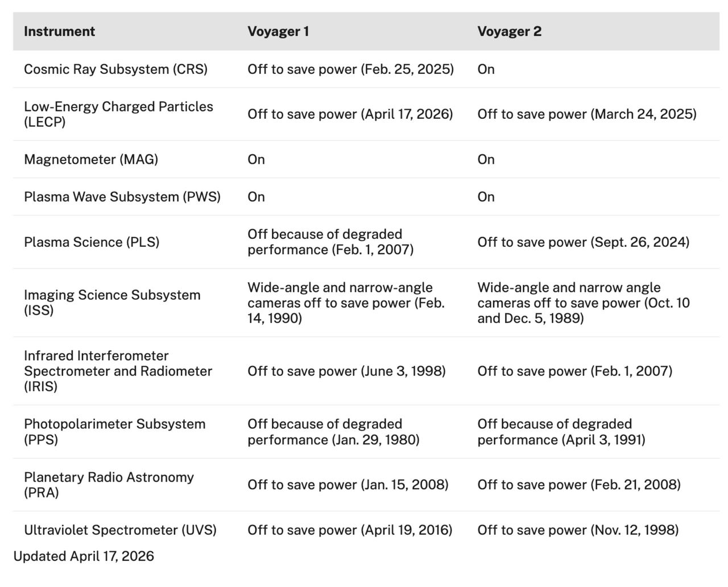The image size is (728, 587).
Task: Click Photopolarimeter Subsystem (PPS) label
Action: click(x=114, y=432)
